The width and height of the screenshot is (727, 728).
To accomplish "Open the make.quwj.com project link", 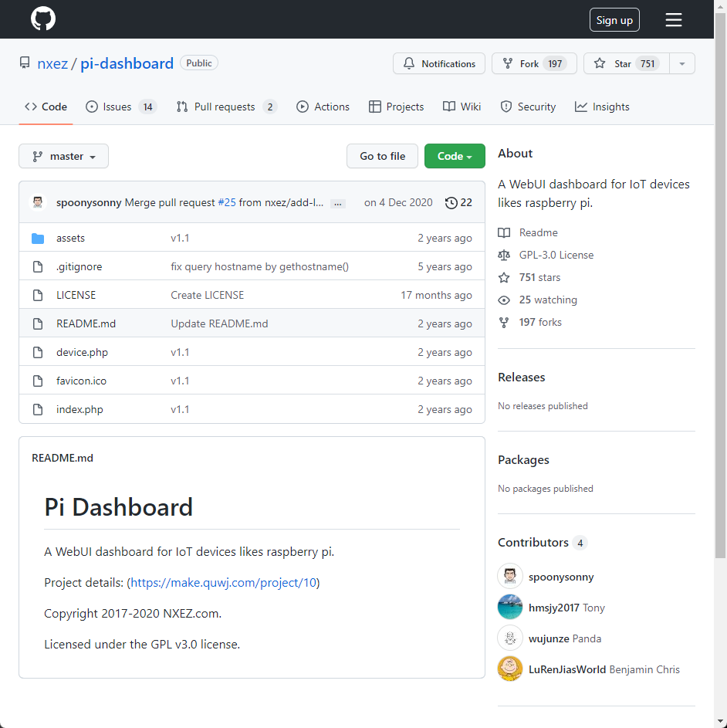I will click(x=223, y=583).
